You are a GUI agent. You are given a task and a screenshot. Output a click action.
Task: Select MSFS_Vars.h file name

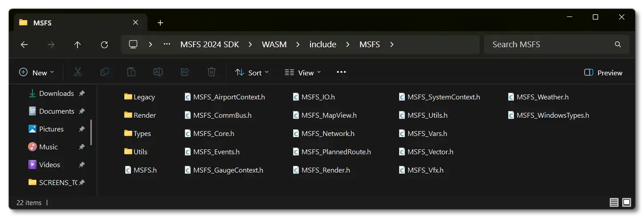tap(427, 133)
